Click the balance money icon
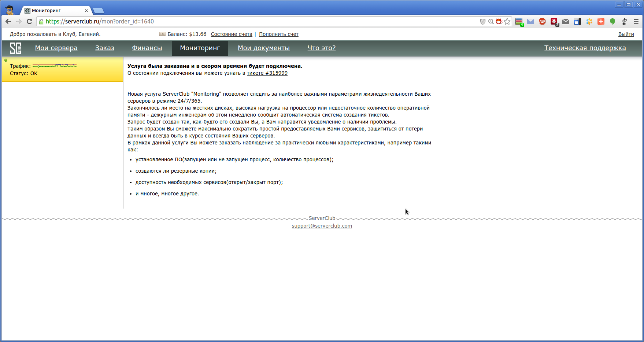 coord(162,34)
